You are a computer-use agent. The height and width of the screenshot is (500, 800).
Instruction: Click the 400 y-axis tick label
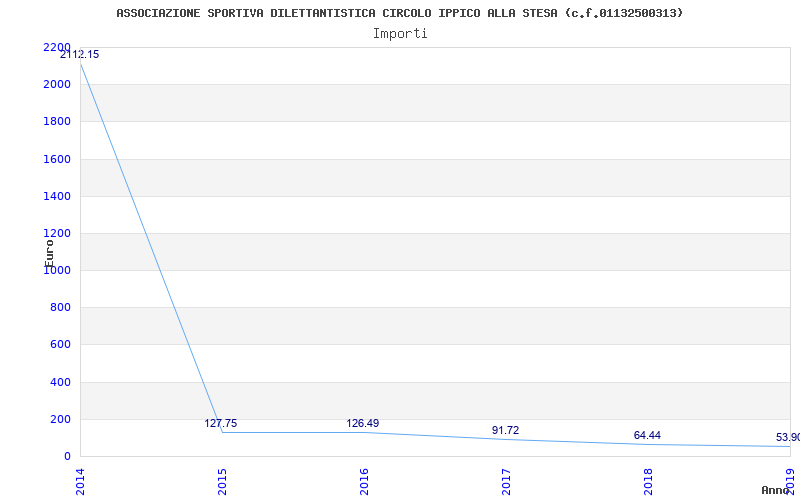tap(60, 382)
